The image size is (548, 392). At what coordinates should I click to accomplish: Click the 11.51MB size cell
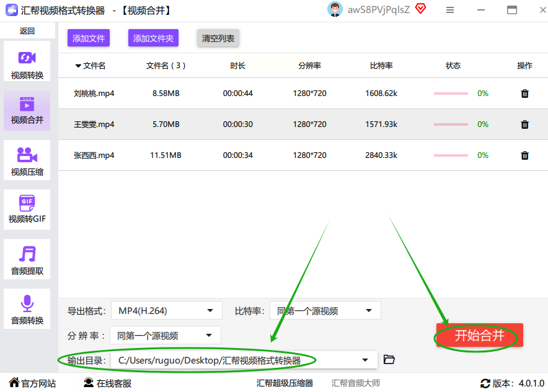coord(166,155)
